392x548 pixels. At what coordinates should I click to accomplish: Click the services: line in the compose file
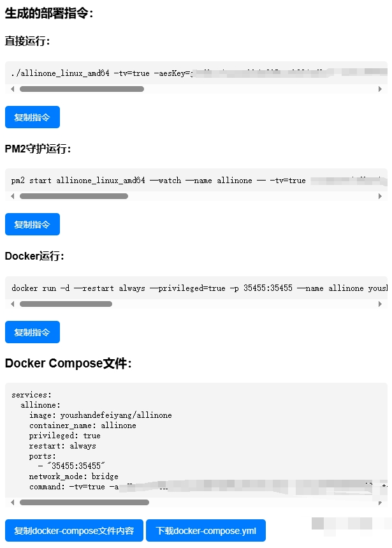click(x=27, y=395)
